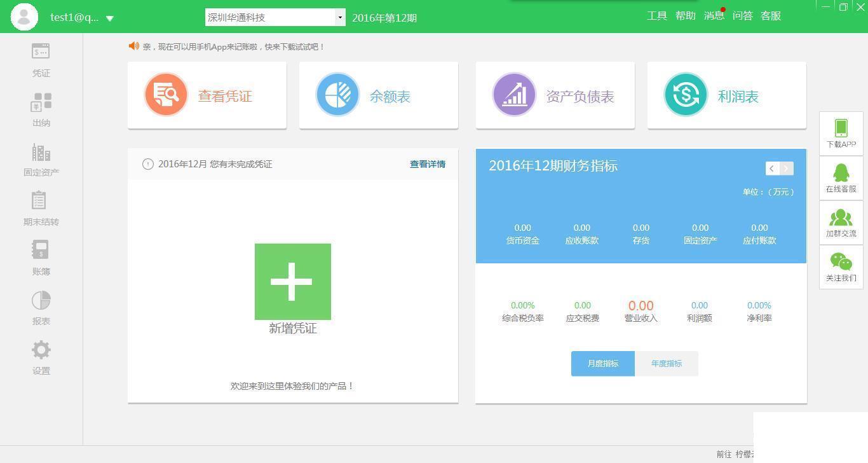Click the 2016年12期财务指标 heading
The image size is (868, 463).
click(x=553, y=166)
